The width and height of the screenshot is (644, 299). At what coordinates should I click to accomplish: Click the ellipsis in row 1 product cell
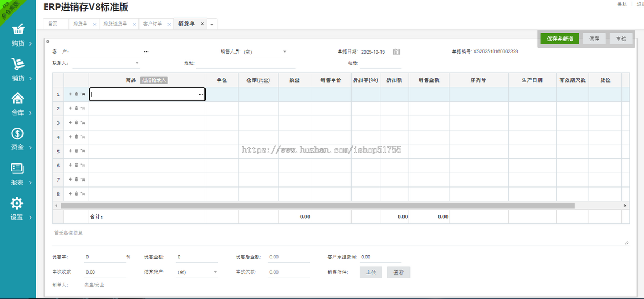201,94
